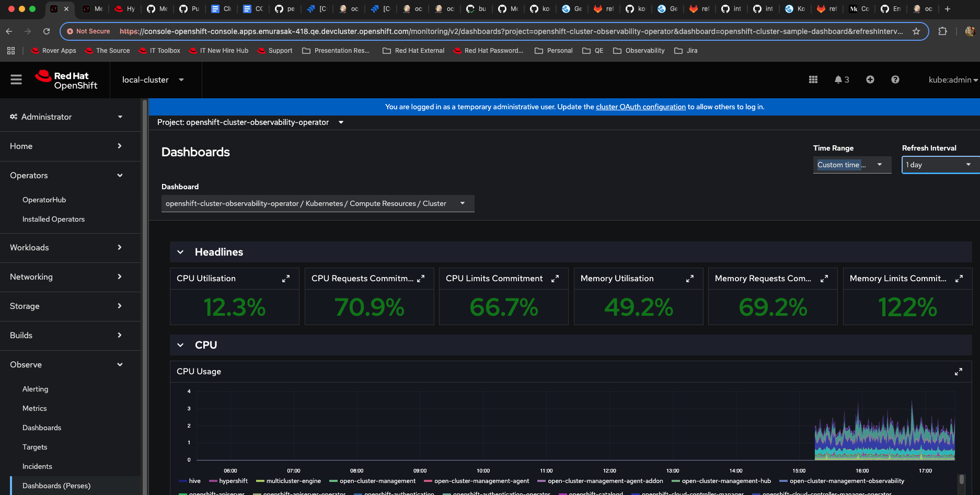The height and width of the screenshot is (495, 980).
Task: Open the kube:admin user menu
Action: pos(953,80)
